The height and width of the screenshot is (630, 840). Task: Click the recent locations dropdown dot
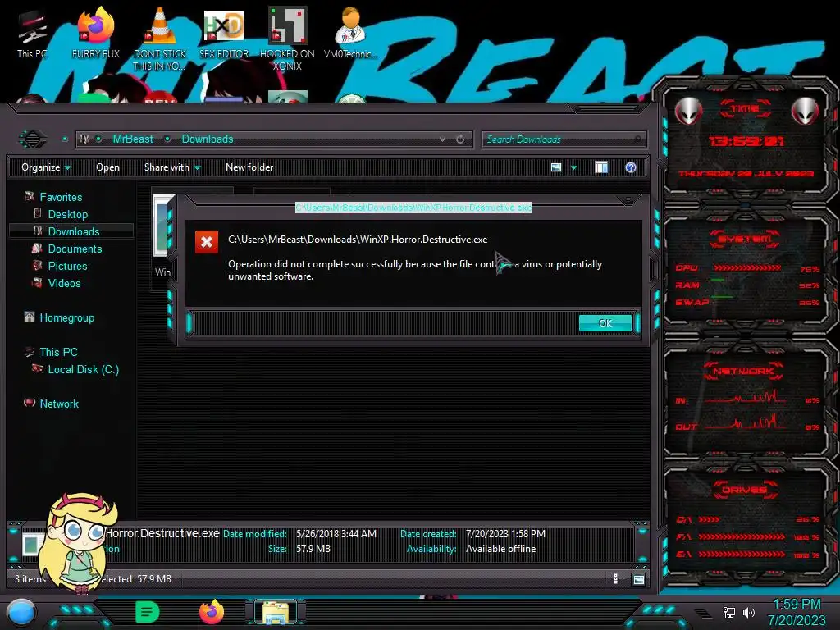[x=65, y=139]
